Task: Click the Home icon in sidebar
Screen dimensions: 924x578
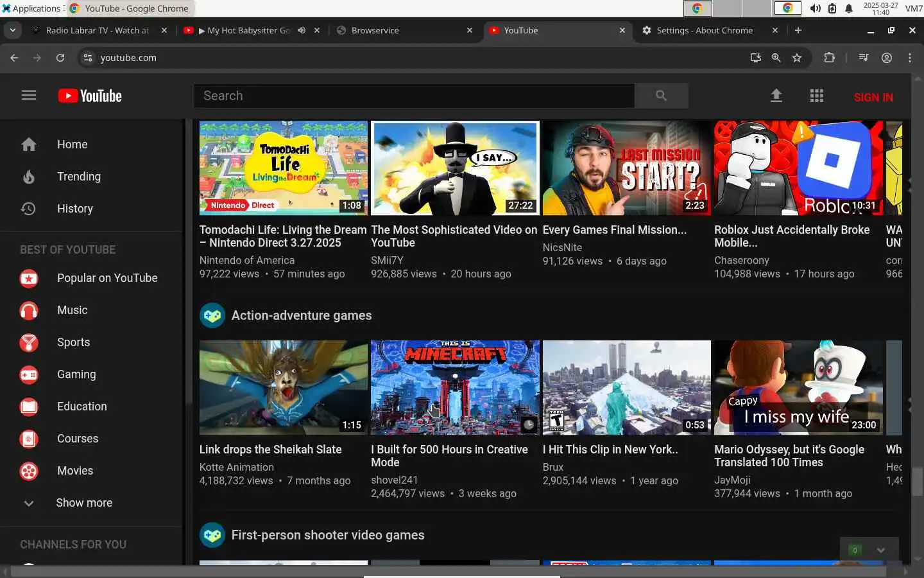Action: click(x=29, y=144)
